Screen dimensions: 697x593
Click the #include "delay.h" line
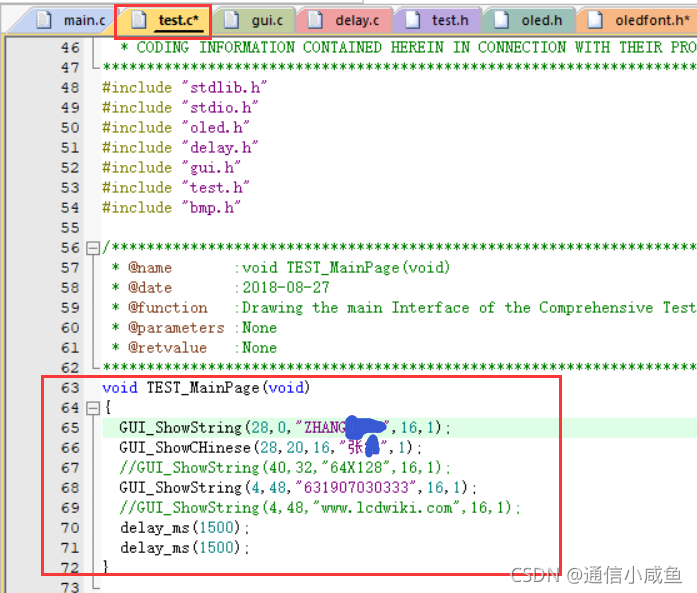180,148
